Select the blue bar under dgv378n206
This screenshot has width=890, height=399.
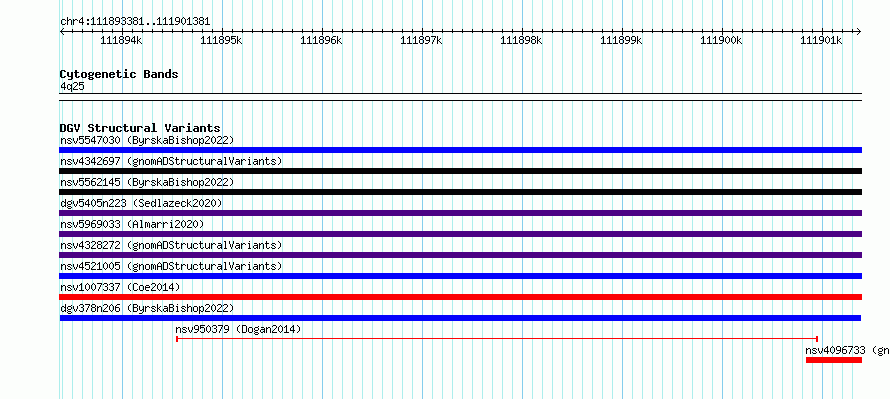(x=460, y=318)
